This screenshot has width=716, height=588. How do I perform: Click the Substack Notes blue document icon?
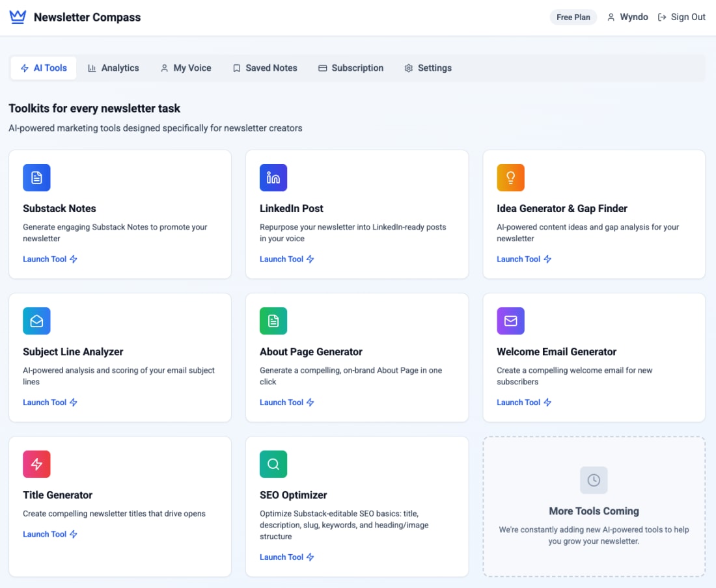point(36,178)
